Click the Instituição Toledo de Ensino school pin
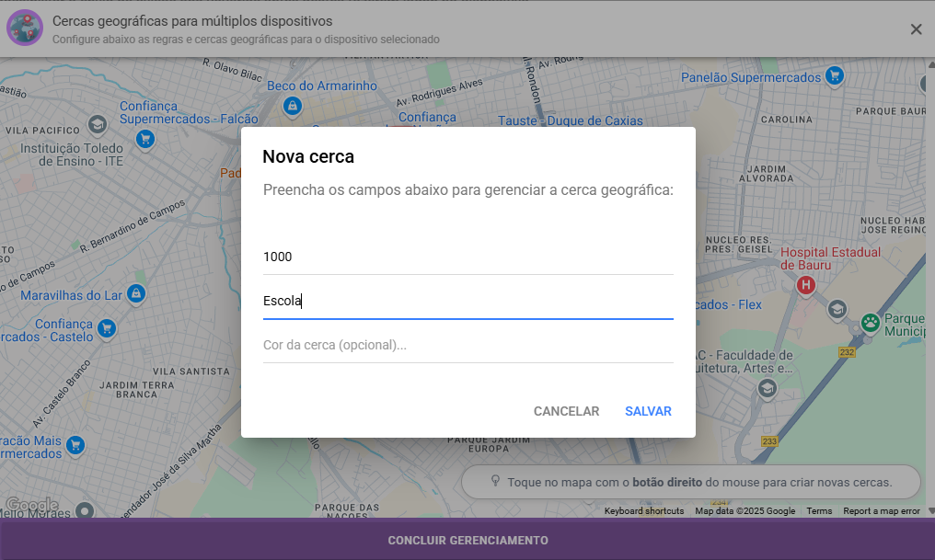This screenshot has height=560, width=935. (x=97, y=124)
